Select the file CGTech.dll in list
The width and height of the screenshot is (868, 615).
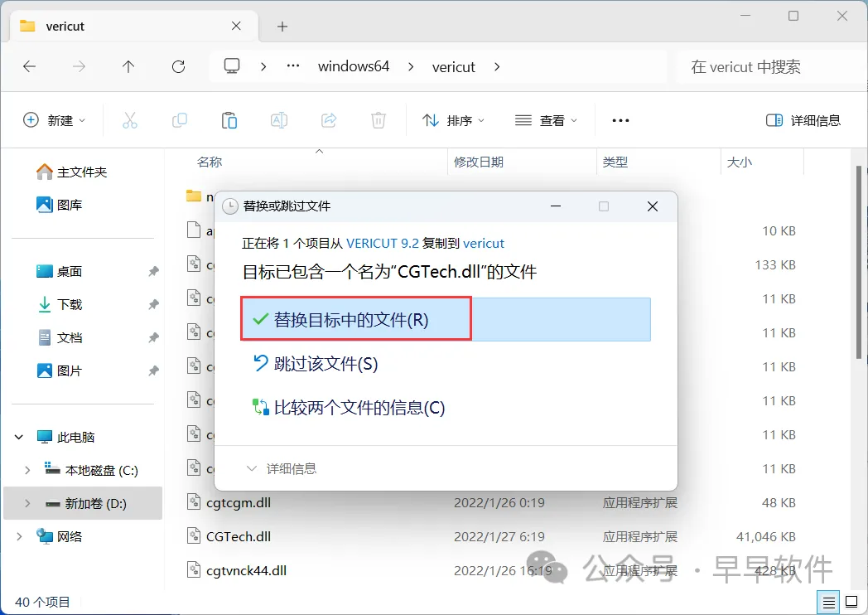pyautogui.click(x=239, y=536)
